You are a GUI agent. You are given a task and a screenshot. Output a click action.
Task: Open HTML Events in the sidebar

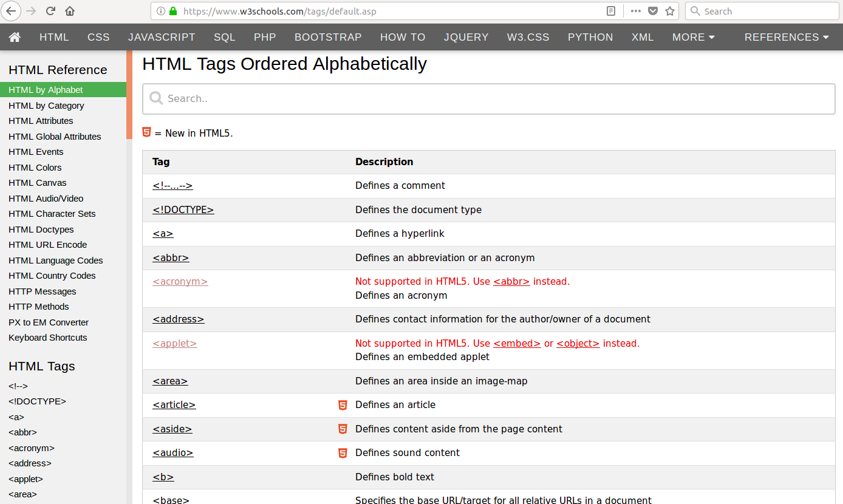point(36,152)
